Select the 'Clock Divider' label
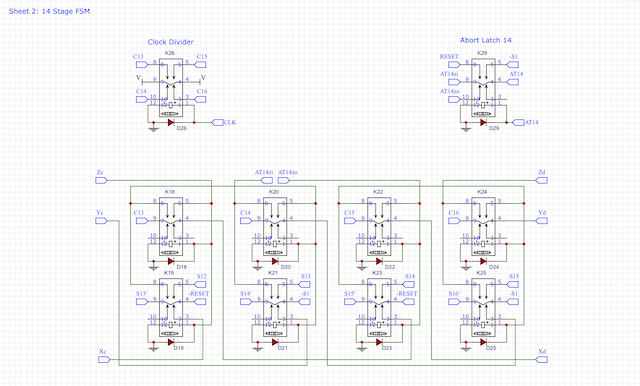The height and width of the screenshot is (386, 640). 171,42
